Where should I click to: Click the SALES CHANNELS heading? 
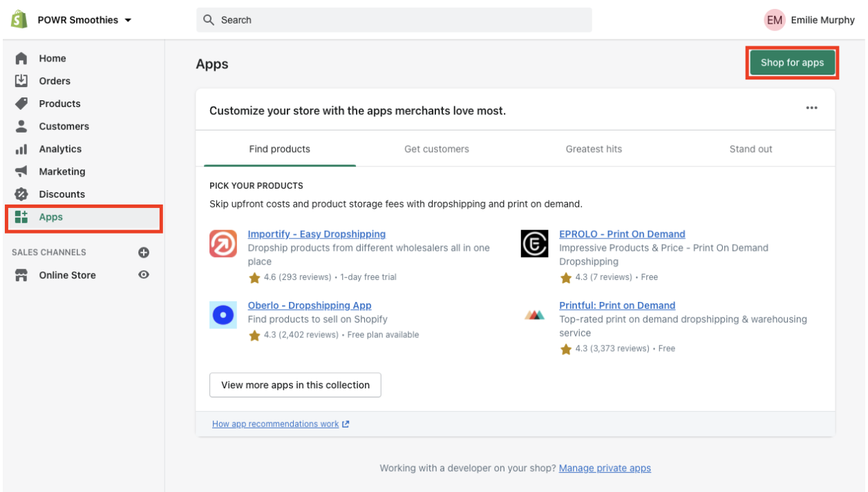click(49, 252)
